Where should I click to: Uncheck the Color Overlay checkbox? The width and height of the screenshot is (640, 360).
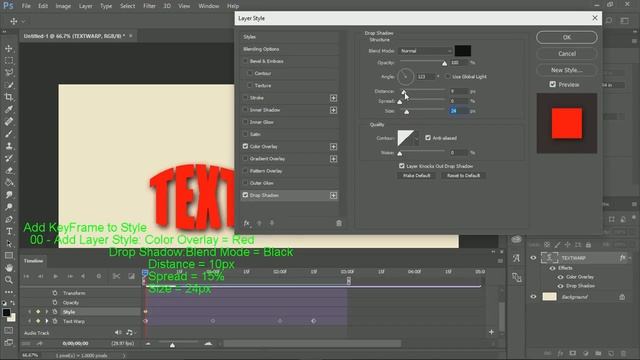click(245, 146)
